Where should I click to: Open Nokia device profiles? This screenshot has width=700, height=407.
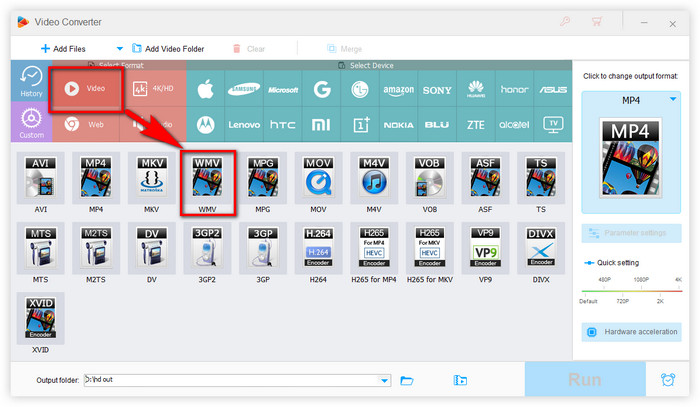click(x=398, y=125)
